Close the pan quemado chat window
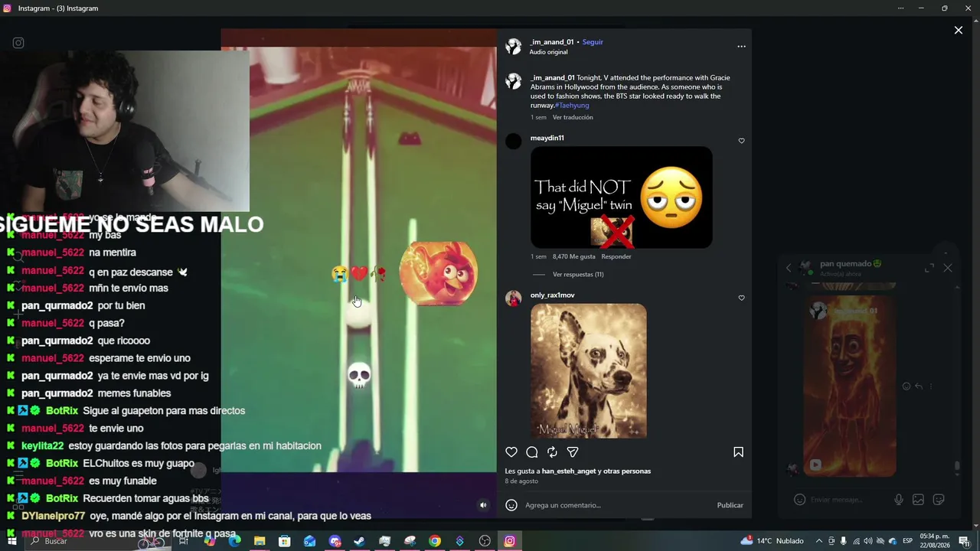Screen dimensions: 980x551 pos(948,268)
